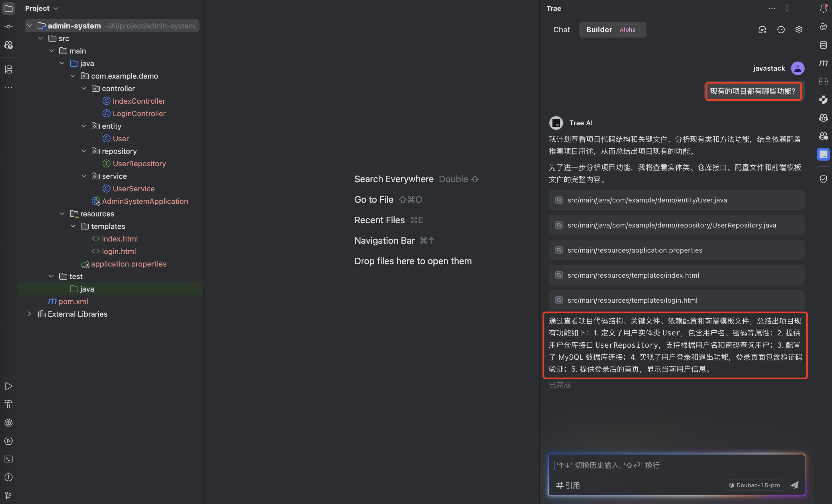Start a new chat session icon
This screenshot has width=832, height=504.
762,30
